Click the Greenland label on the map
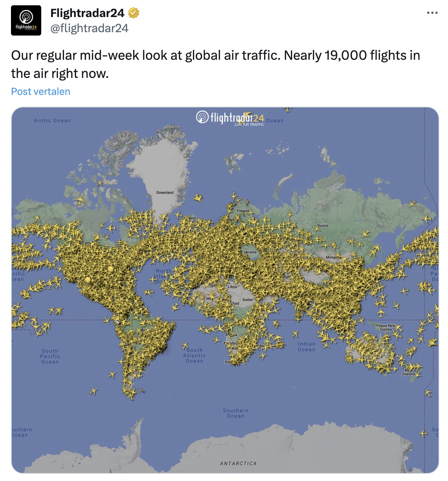The image size is (448, 481). 165,192
